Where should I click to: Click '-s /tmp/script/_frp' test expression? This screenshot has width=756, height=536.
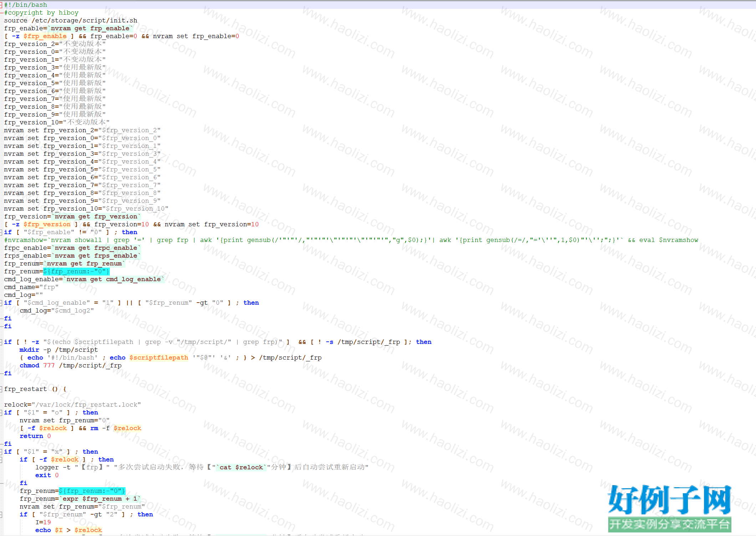tap(363, 342)
